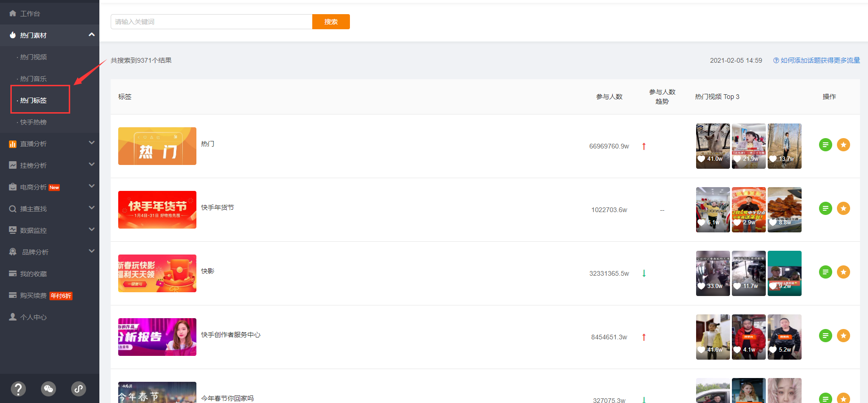Click the 品牌分析 icon
This screenshot has height=403, width=868.
13,252
